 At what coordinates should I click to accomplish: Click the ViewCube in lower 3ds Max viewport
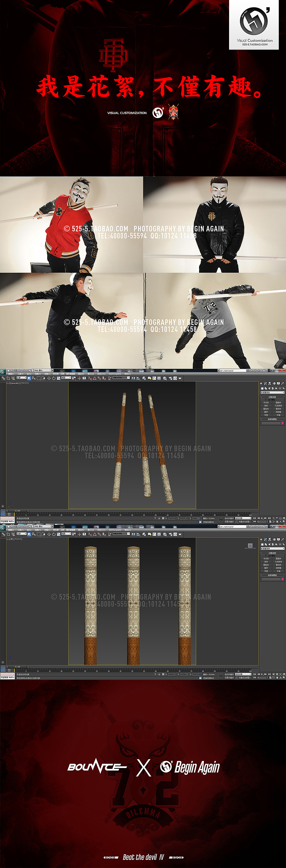point(250,546)
